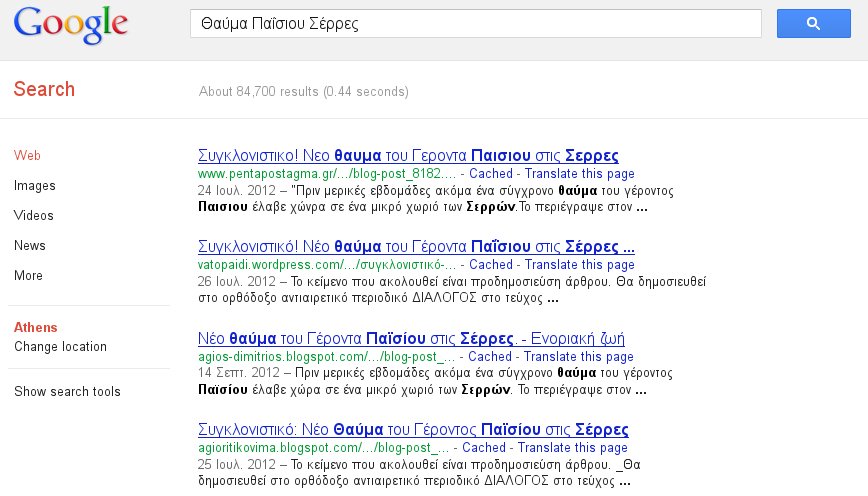The height and width of the screenshot is (496, 868).
Task: Translate this page for vatopaidi.wordpress.com result
Action: point(580,265)
